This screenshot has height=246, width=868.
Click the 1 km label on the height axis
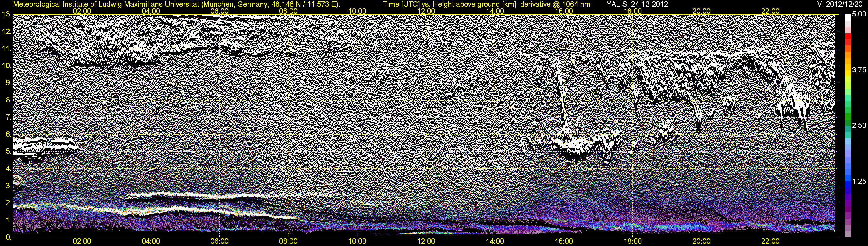coord(8,220)
